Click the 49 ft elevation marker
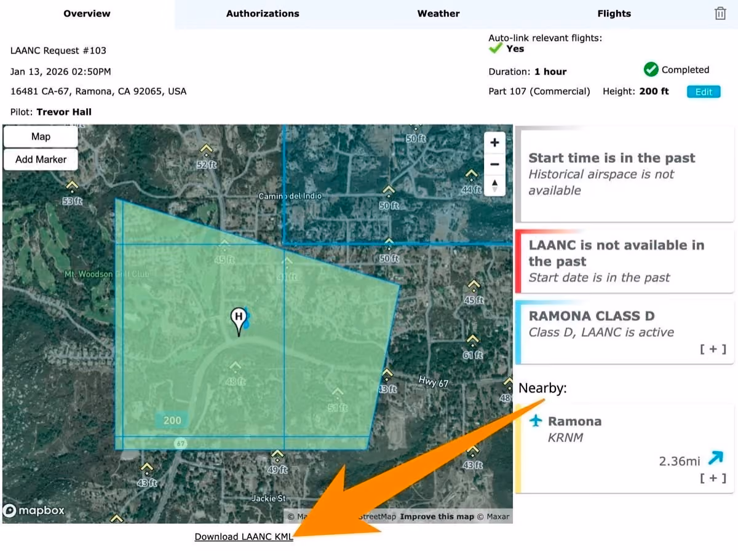 tap(277, 462)
